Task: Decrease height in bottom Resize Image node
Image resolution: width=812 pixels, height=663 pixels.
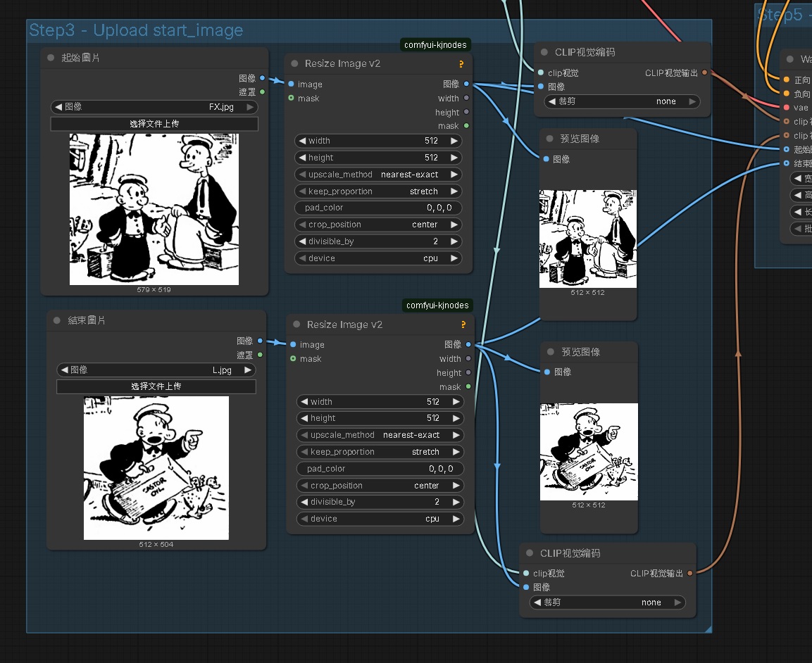Action: tap(304, 418)
